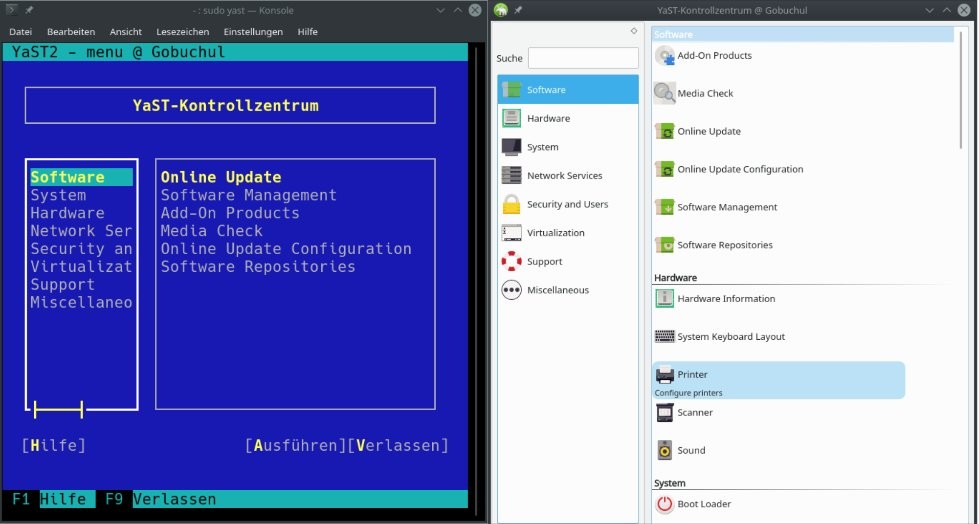Open the Bearbeiten menu in Konsole
979x524 pixels.
71,32
